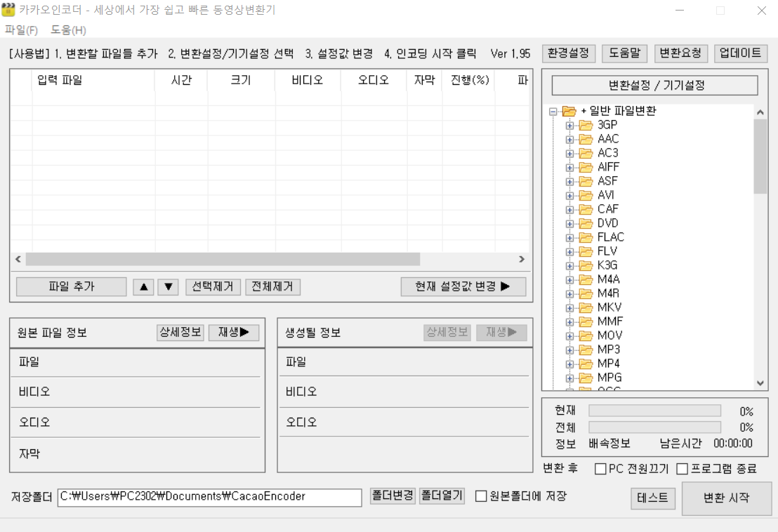Collapse the 일반 파일변환 tree root
778x532 pixels.
click(553, 112)
